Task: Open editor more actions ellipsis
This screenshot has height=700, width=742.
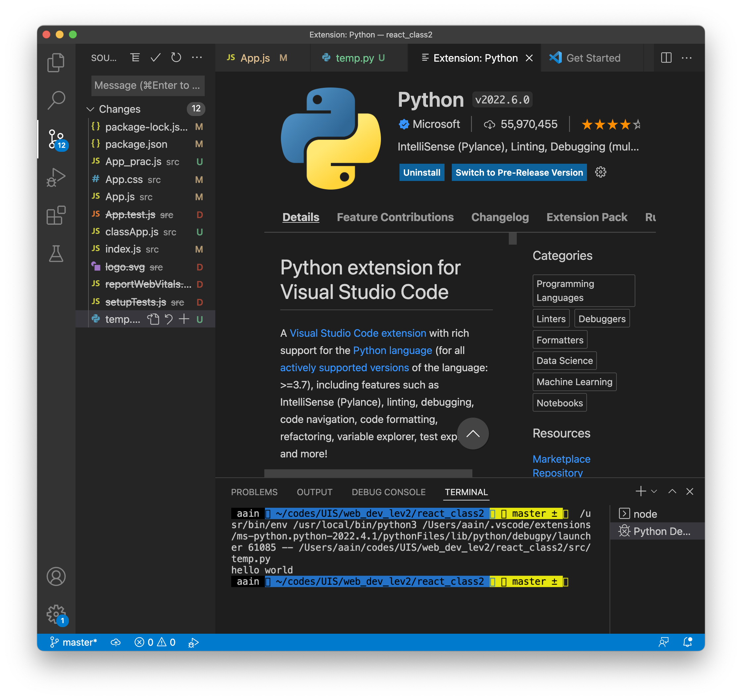Action: [687, 58]
